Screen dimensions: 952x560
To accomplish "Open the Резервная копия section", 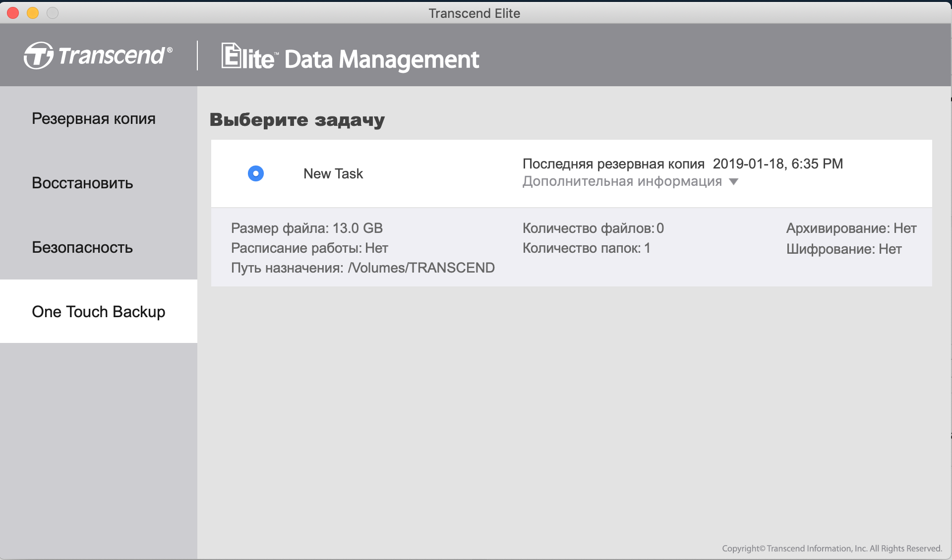I will click(94, 118).
